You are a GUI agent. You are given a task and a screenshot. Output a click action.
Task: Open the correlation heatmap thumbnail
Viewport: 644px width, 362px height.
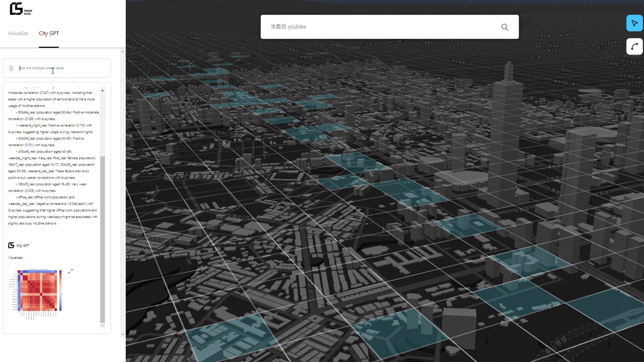point(37,291)
